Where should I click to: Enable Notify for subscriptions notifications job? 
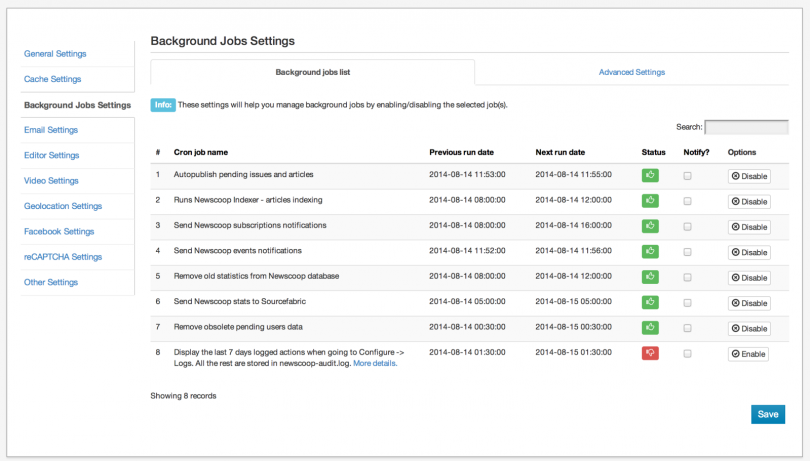coord(687,226)
